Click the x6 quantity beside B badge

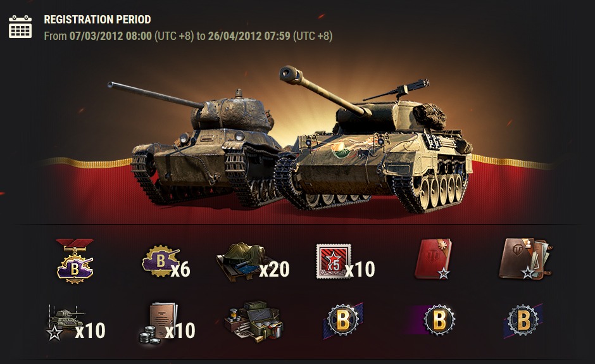[180, 269]
